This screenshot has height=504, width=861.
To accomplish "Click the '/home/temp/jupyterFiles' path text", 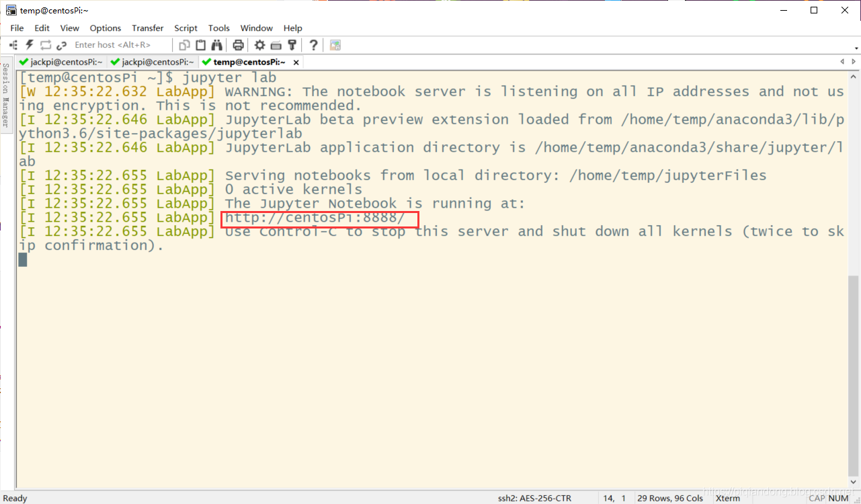I will click(668, 175).
